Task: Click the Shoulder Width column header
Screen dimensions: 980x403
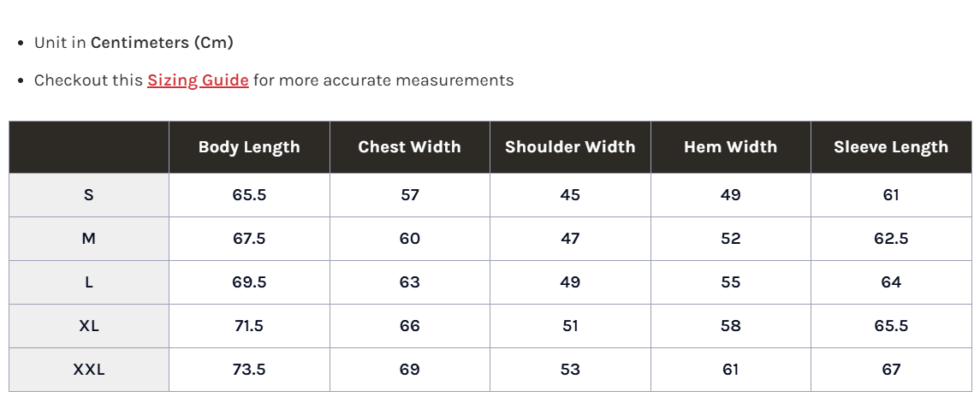Action: click(570, 147)
